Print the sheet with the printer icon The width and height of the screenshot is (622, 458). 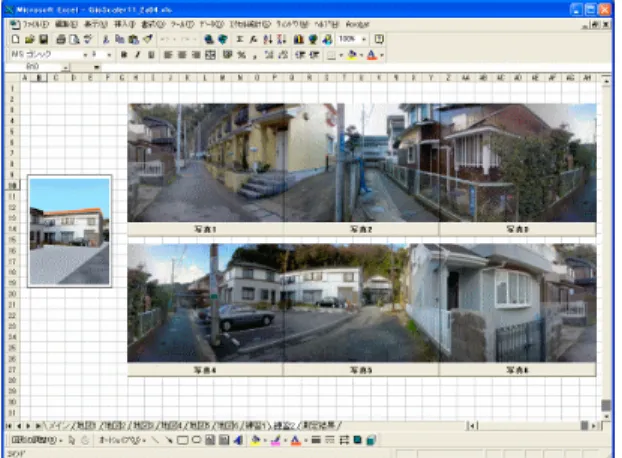[61, 39]
